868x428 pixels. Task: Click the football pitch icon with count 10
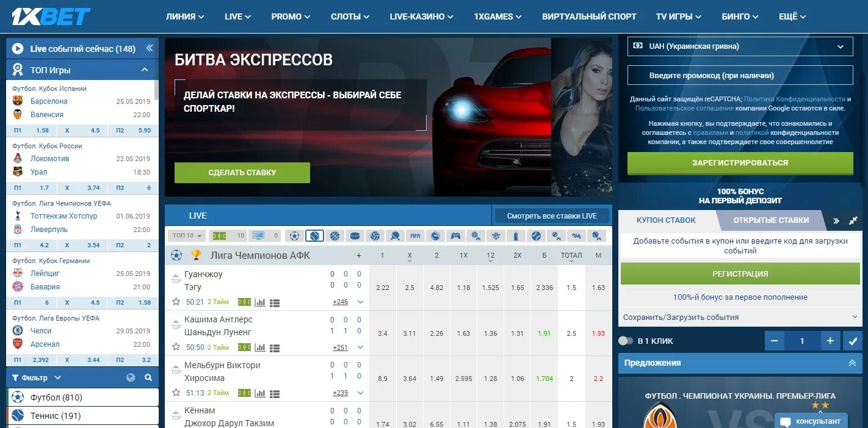[228, 236]
